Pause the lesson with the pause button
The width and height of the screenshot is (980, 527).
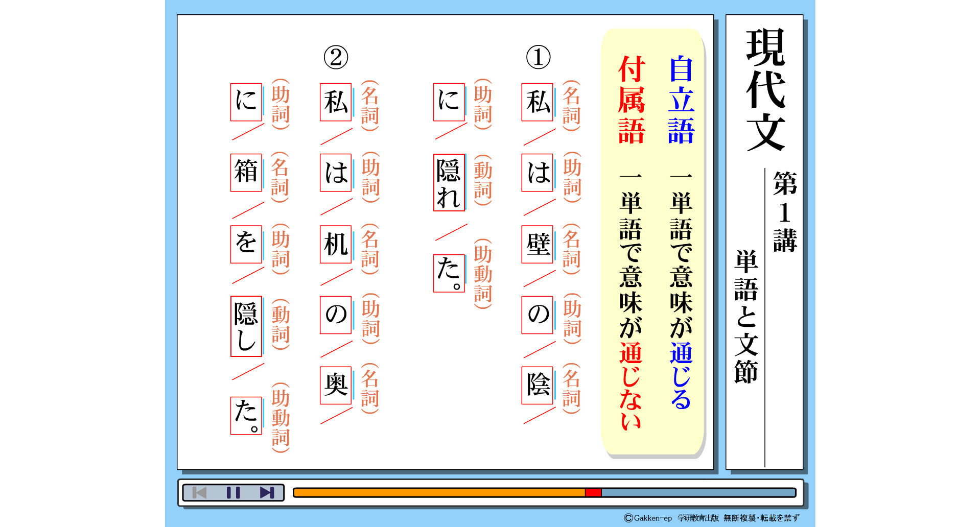point(233,493)
